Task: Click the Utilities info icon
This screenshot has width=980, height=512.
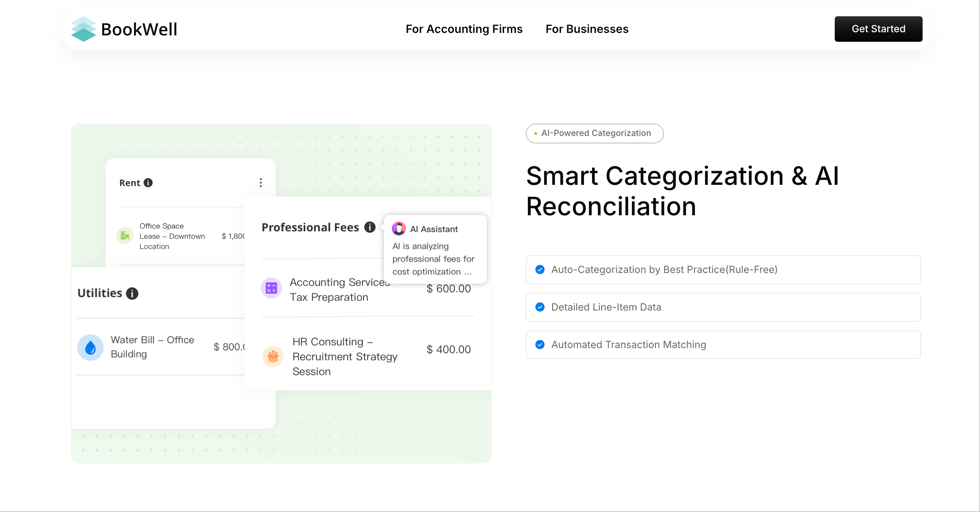Action: pyautogui.click(x=132, y=293)
